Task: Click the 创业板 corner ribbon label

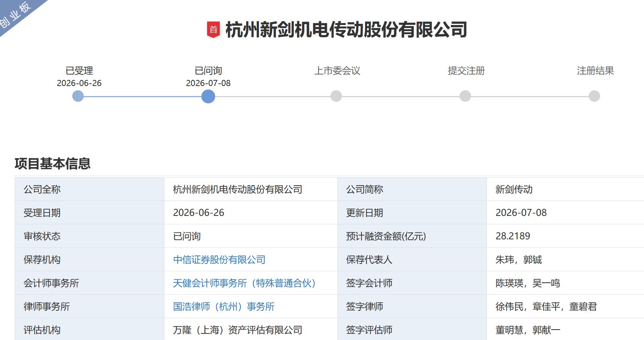Action: (15, 15)
